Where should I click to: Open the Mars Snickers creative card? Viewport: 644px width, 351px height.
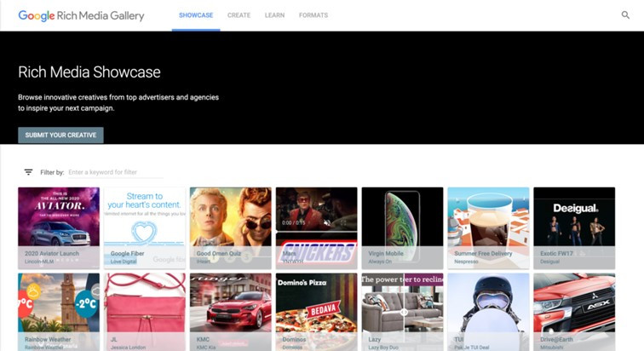pos(316,227)
